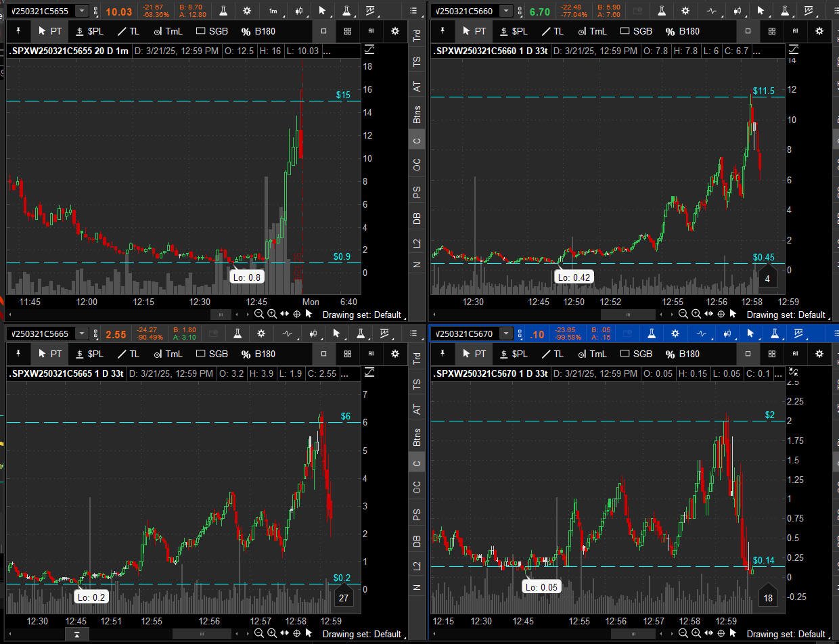Open the symbol dropdown next to V250321C5655

tap(82, 11)
